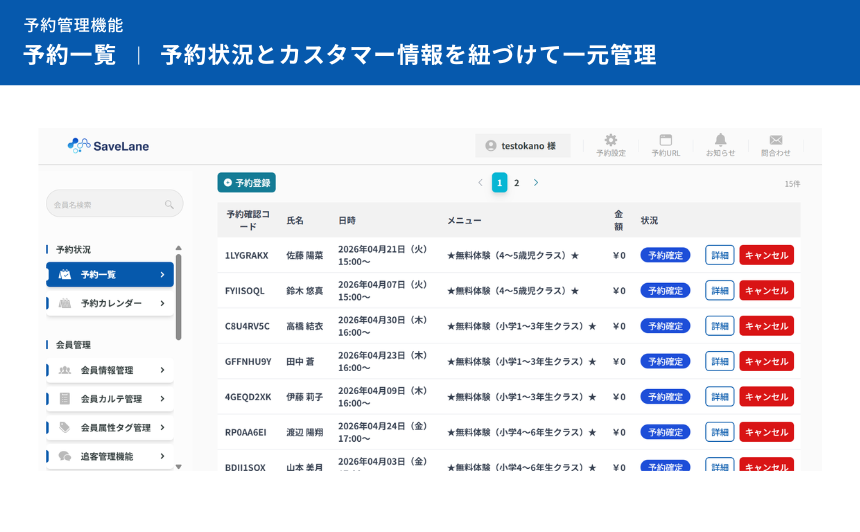Click the 会員情報管理 people icon
This screenshot has height=532, width=860.
tap(65, 370)
